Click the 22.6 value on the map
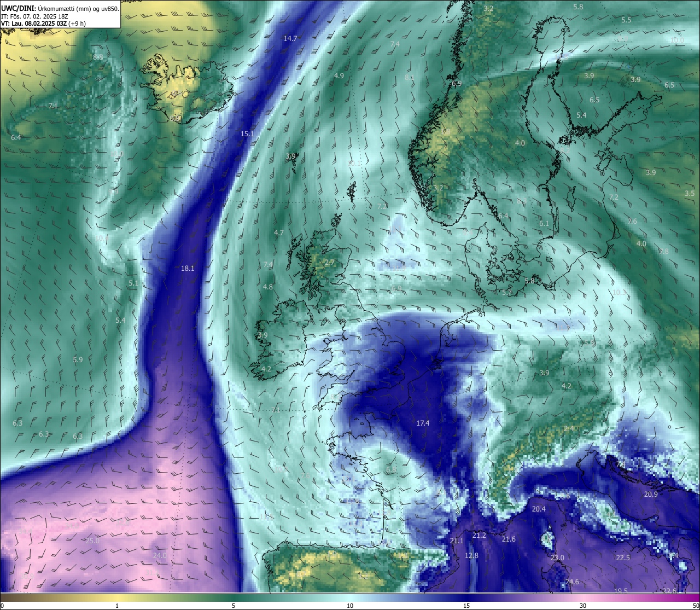The width and height of the screenshot is (700, 610). [x=669, y=591]
